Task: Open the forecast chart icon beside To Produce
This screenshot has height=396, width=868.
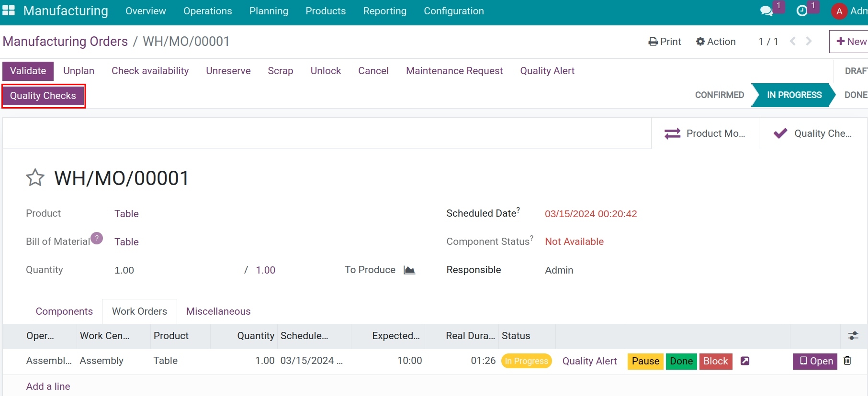Action: click(409, 270)
